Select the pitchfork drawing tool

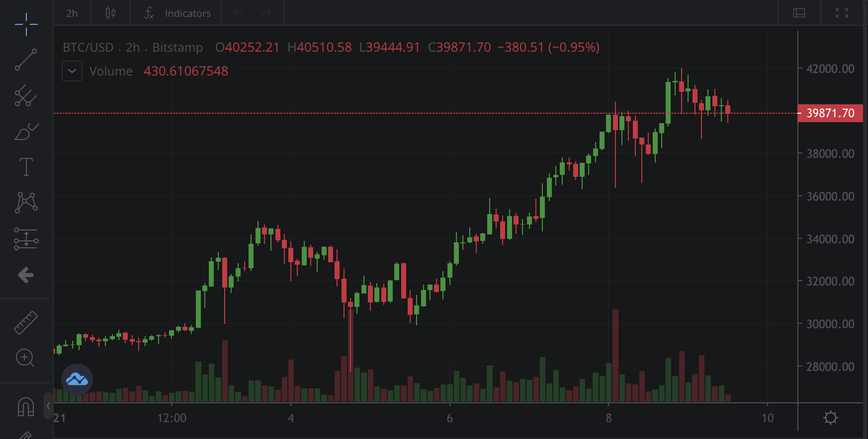click(26, 95)
